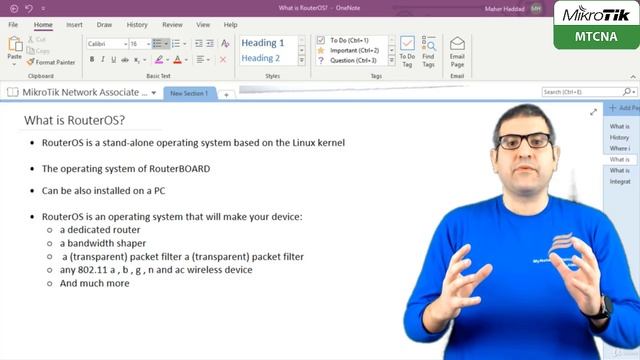This screenshot has height=360, width=640.
Task: Apply the Heading 1 style
Action: (263, 42)
